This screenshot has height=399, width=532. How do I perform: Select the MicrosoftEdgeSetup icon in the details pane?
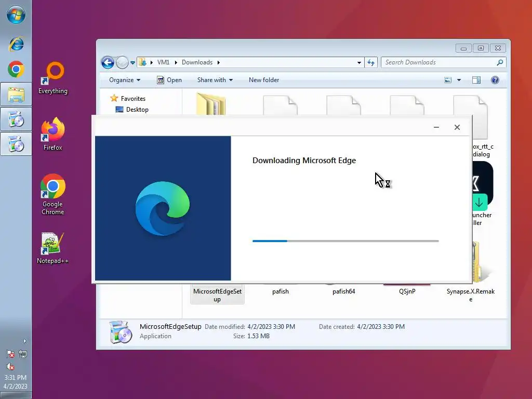click(x=121, y=332)
